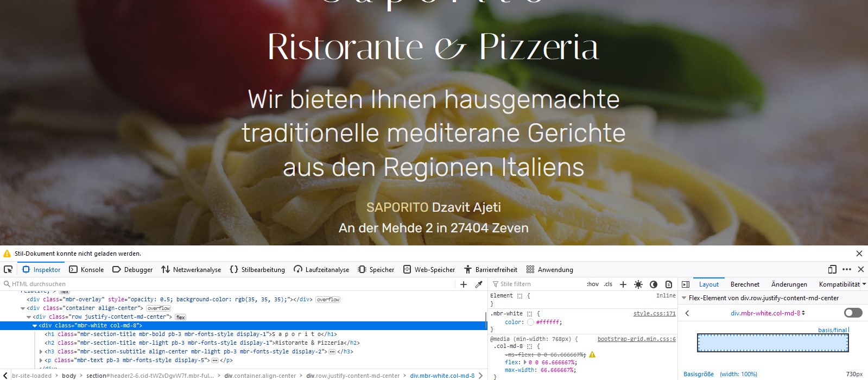Open the Stilbearbeitung panel
Viewport: 868px width, 380px height.
(257, 269)
